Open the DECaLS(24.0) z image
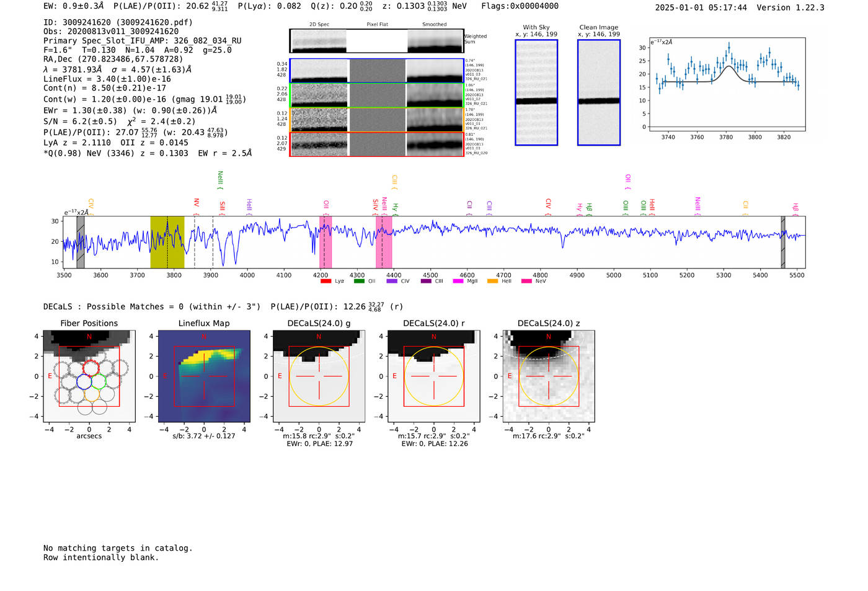This screenshot has width=868, height=591. coord(548,376)
